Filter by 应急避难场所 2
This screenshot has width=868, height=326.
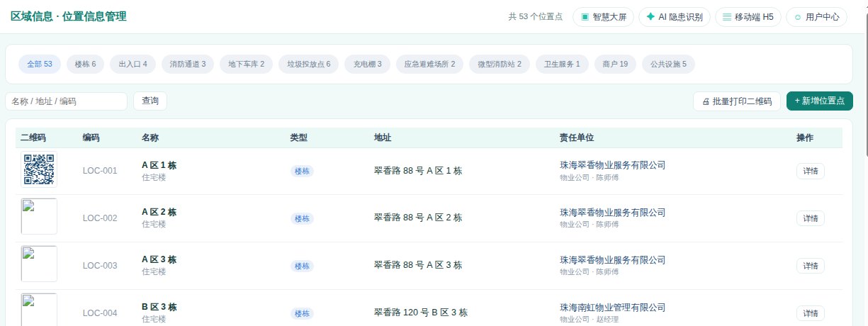pos(430,64)
